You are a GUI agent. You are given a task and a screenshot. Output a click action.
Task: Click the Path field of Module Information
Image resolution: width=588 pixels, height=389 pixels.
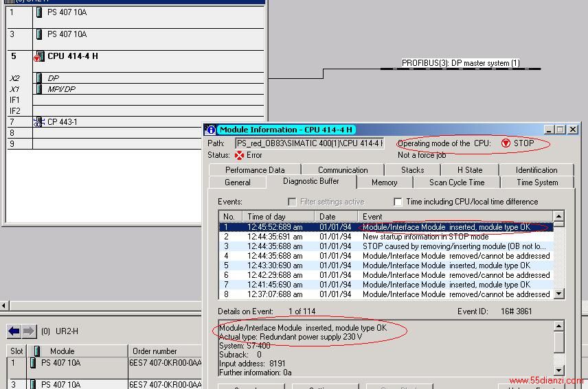(x=310, y=143)
